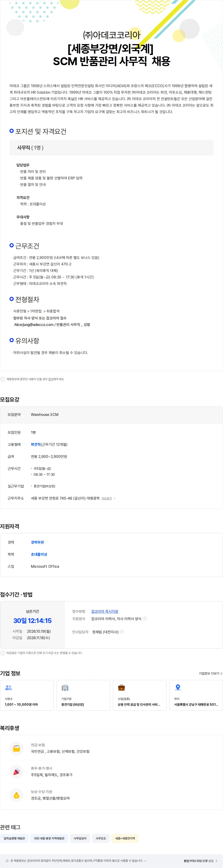The width and height of the screenshot is (223, 868).
Task: Click the 보상·수당·지원 money bag icon
Action: pos(16,795)
